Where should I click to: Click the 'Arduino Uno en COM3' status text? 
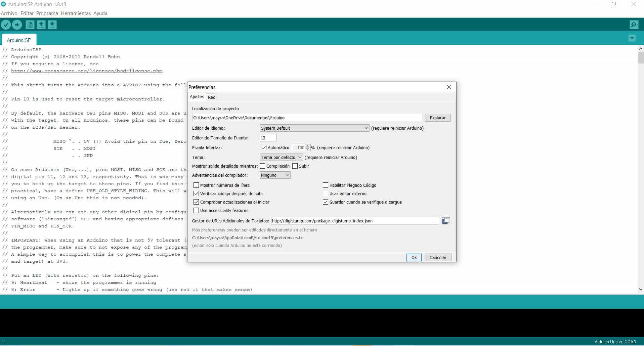point(615,342)
